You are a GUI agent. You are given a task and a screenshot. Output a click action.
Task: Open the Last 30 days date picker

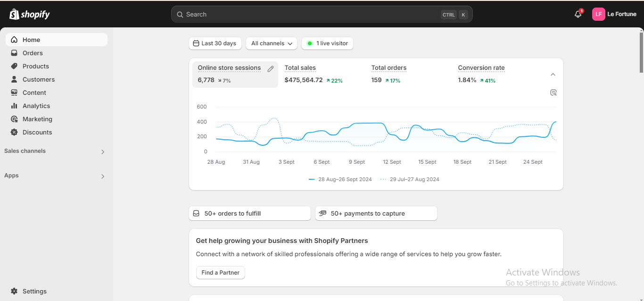(215, 43)
